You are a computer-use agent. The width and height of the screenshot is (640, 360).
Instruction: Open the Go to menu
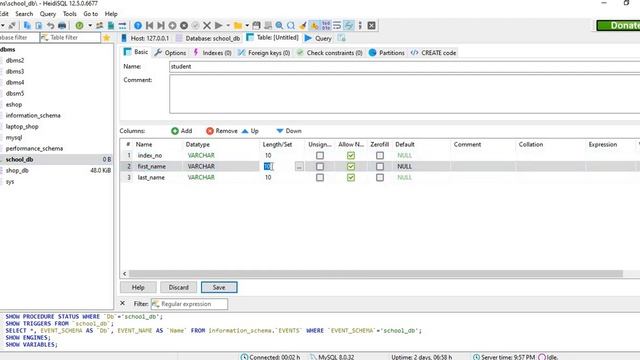pyautogui.click(x=91, y=14)
